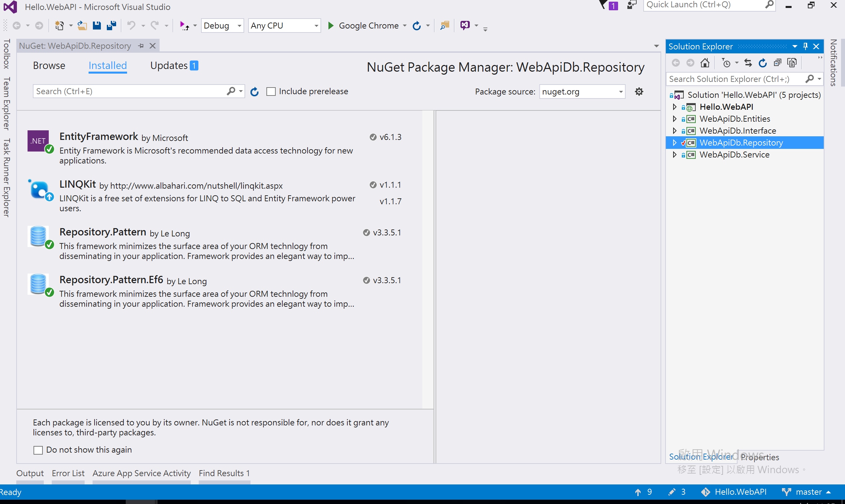
Task: Toggle the Include prerelease checkbox
Action: (271, 92)
